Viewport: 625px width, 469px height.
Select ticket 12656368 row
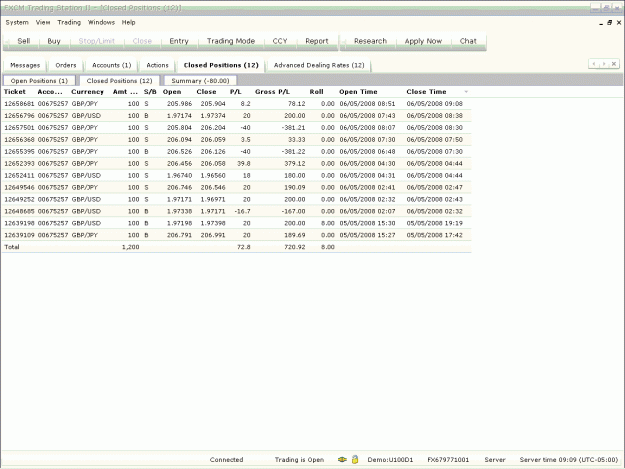[x=236, y=139]
